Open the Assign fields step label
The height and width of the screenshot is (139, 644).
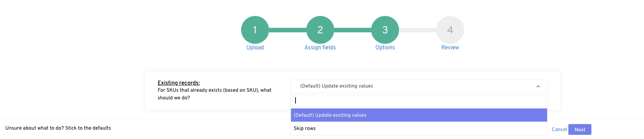coord(320,48)
